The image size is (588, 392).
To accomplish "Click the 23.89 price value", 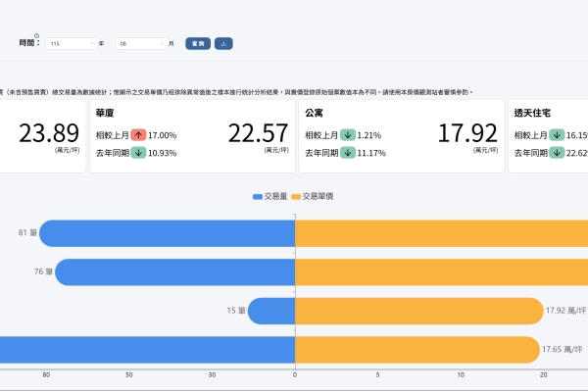I will pos(49,133).
